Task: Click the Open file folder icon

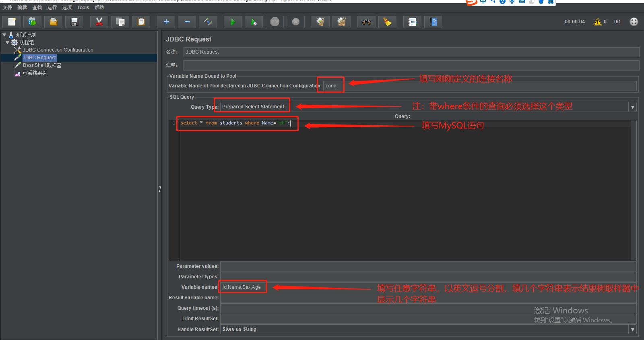Action: tap(53, 22)
